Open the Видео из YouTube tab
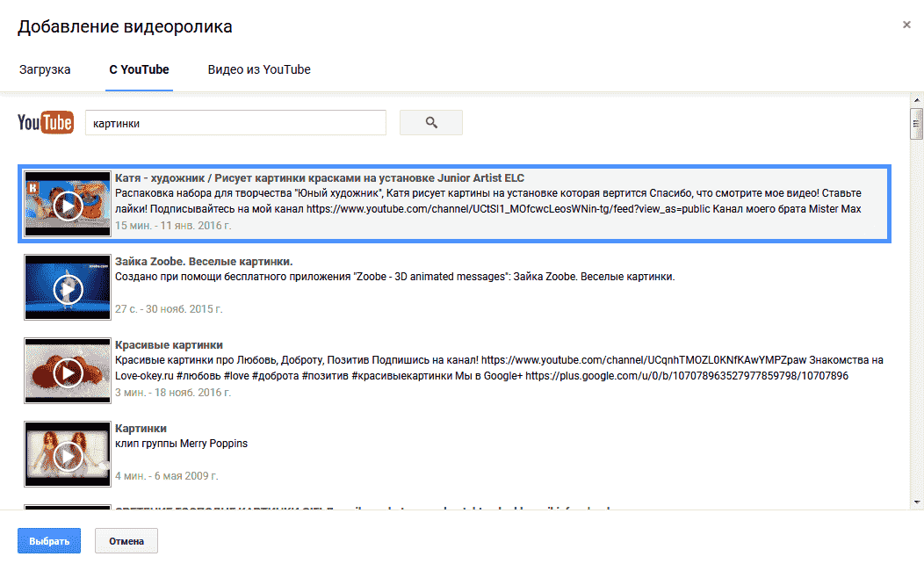This screenshot has width=924, height=571. 259,69
